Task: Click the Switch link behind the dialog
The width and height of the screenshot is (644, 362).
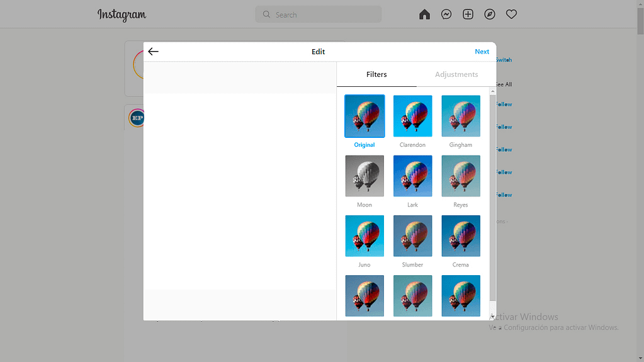Action: tap(504, 60)
